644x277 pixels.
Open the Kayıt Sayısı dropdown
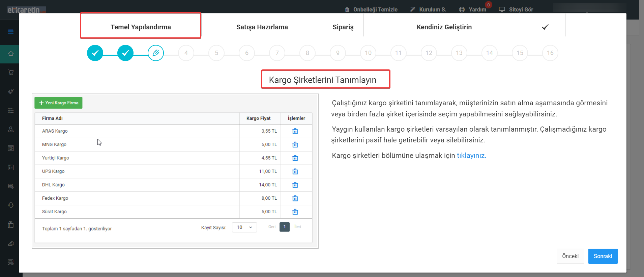click(x=244, y=227)
